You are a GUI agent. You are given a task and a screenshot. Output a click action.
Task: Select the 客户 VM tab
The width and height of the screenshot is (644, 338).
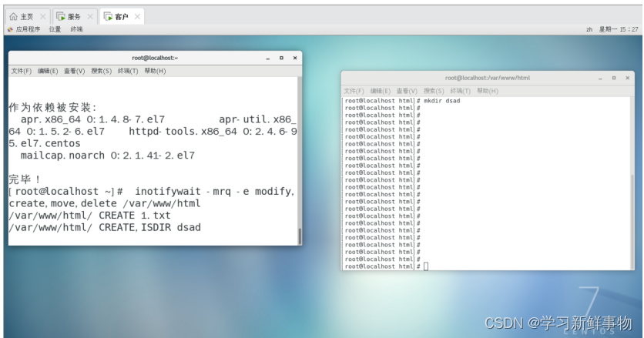122,16
